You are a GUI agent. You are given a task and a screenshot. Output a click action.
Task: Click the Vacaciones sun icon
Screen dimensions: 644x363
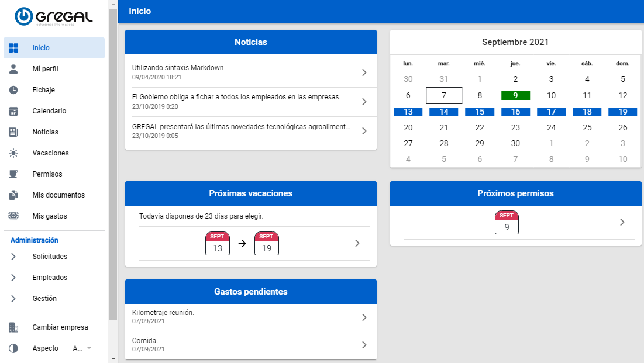click(14, 153)
